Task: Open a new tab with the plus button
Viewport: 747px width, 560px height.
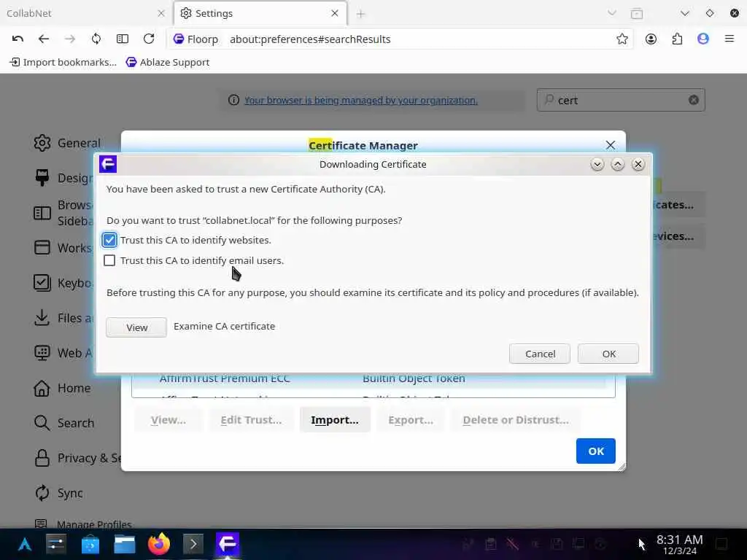Action: pyautogui.click(x=360, y=14)
